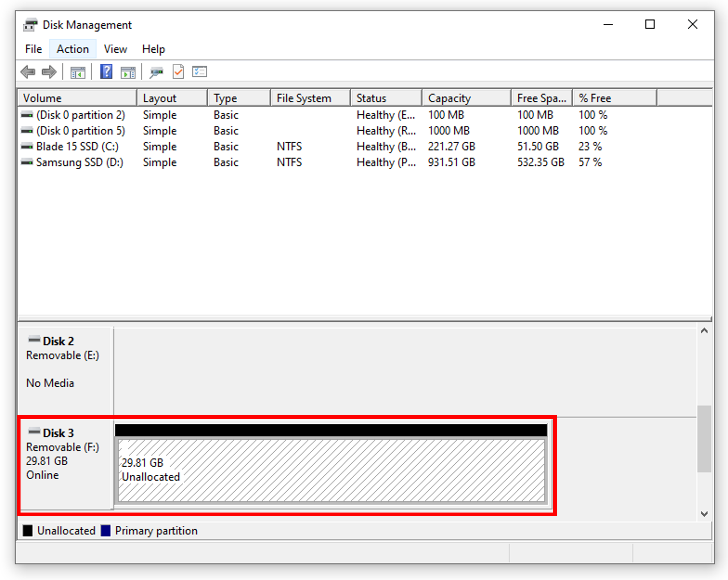
Task: Click the Show/Hide Console Tree toolbar icon
Action: (77, 72)
